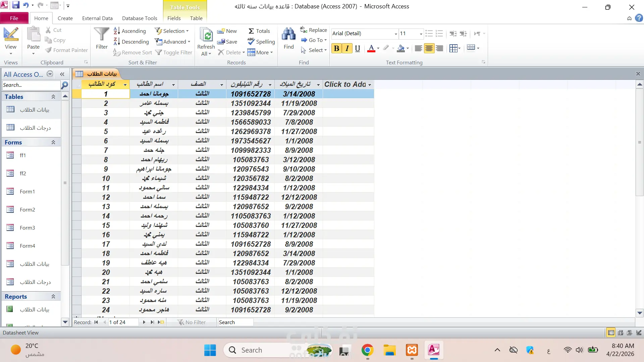Click Refresh All icon
Image resolution: width=644 pixels, height=362 pixels.
point(206,42)
